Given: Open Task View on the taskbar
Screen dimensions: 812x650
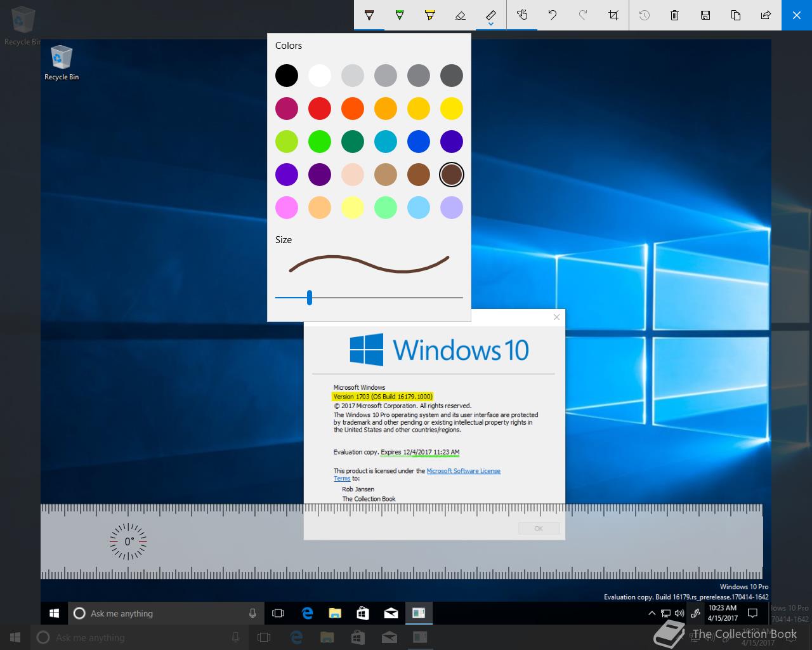Looking at the screenshot, I should [x=278, y=613].
